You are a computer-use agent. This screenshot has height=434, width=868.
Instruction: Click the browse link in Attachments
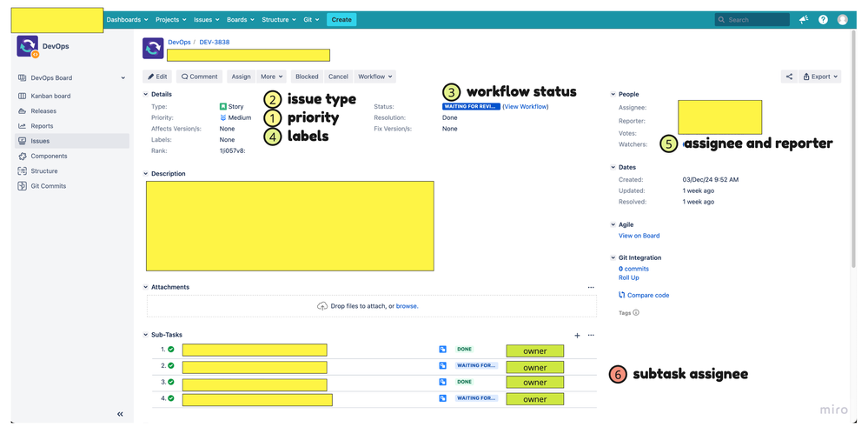tap(407, 306)
